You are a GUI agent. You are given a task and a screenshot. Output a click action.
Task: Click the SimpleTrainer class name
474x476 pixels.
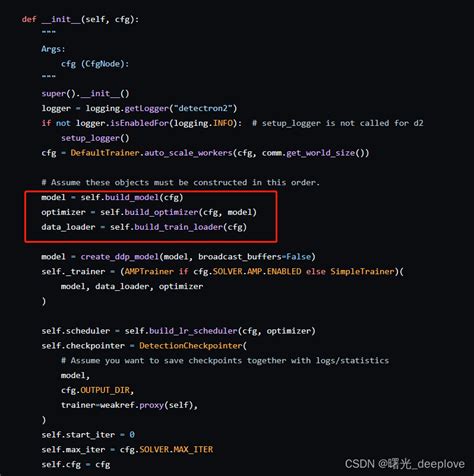click(x=362, y=271)
